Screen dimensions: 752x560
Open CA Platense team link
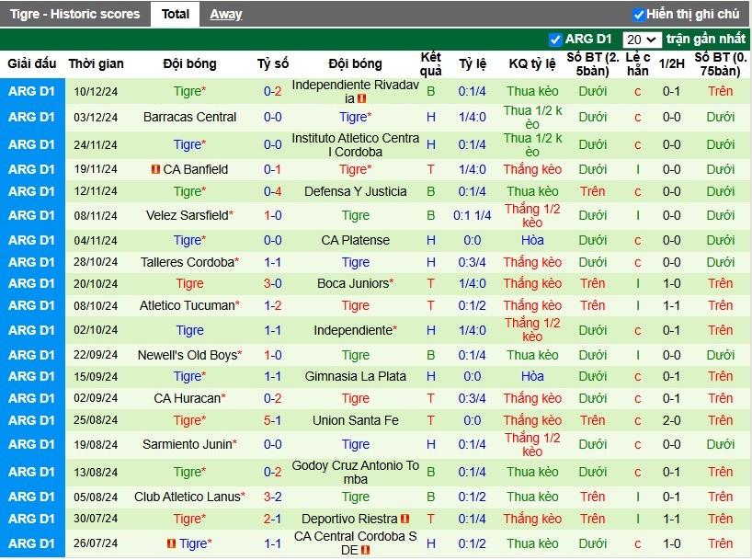tap(356, 240)
